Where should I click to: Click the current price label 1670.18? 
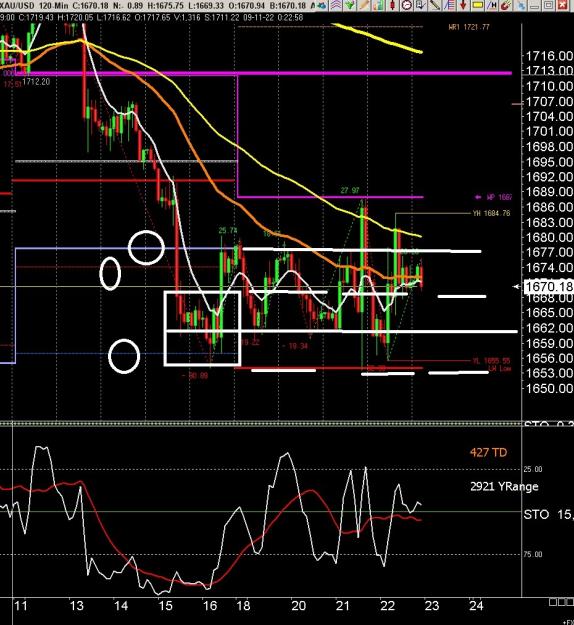(548, 286)
